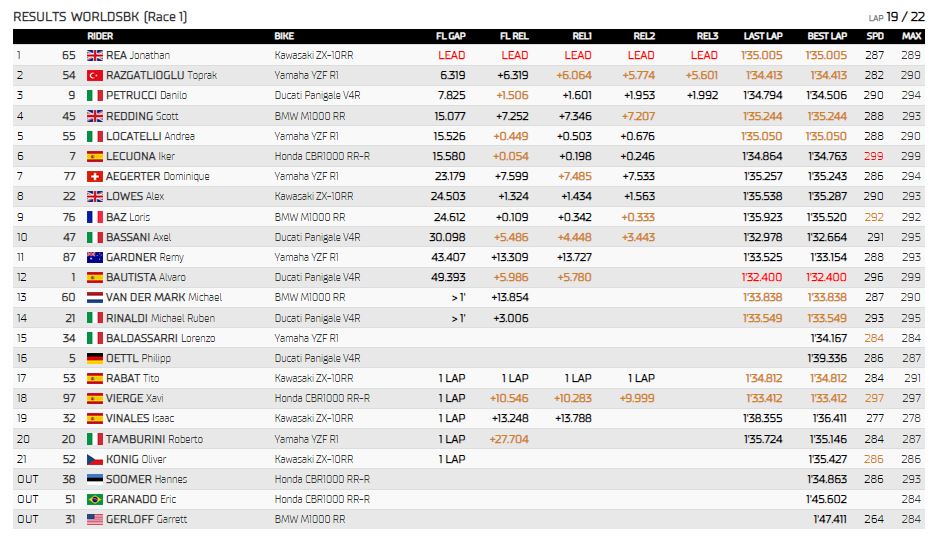Viewport: 947px width, 540px height.
Task: Click Granado's best lap 1'45.602
Action: pos(826,500)
